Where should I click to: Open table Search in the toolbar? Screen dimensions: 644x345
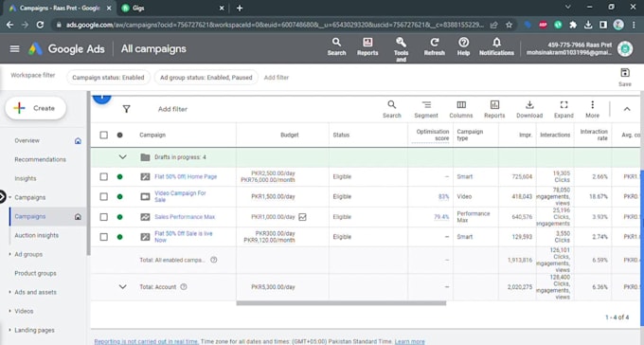click(x=391, y=109)
